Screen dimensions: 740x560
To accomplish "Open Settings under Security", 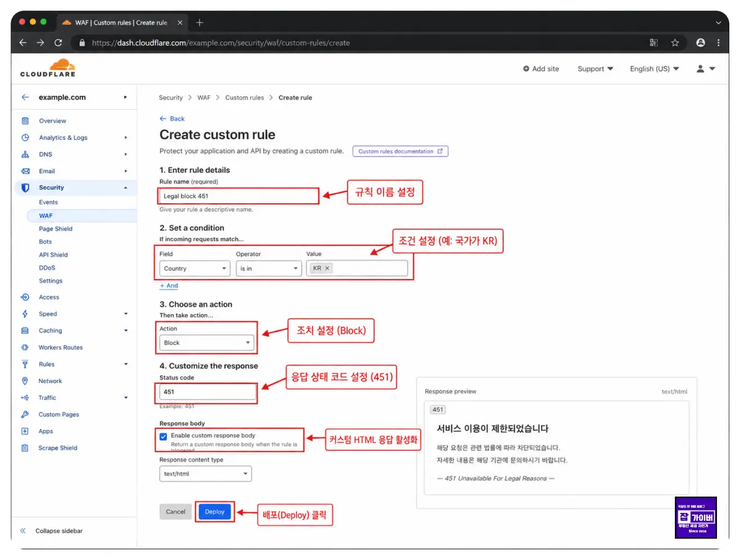I will point(51,281).
